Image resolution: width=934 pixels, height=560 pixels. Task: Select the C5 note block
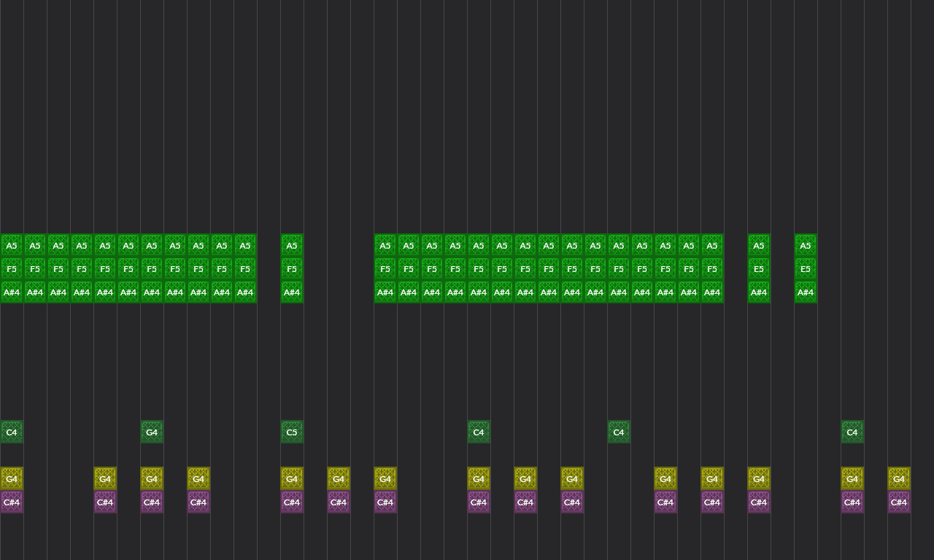pos(292,432)
